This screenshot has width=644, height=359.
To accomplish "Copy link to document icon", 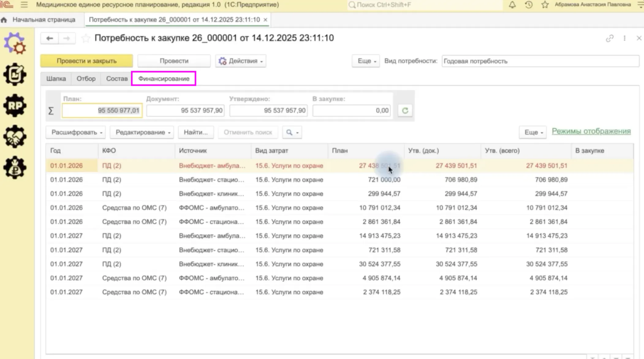I will point(610,38).
